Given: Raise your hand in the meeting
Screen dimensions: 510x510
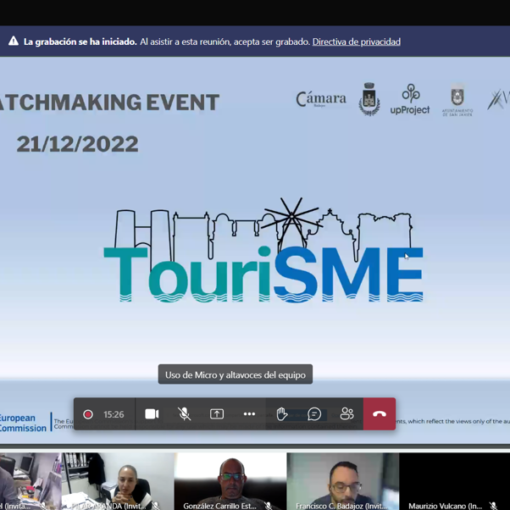Looking at the screenshot, I should tap(282, 414).
